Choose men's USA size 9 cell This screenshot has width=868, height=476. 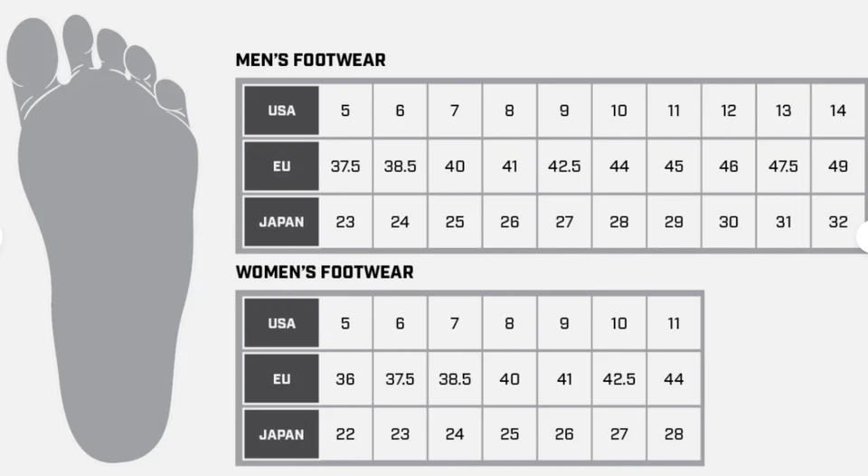tap(564, 110)
